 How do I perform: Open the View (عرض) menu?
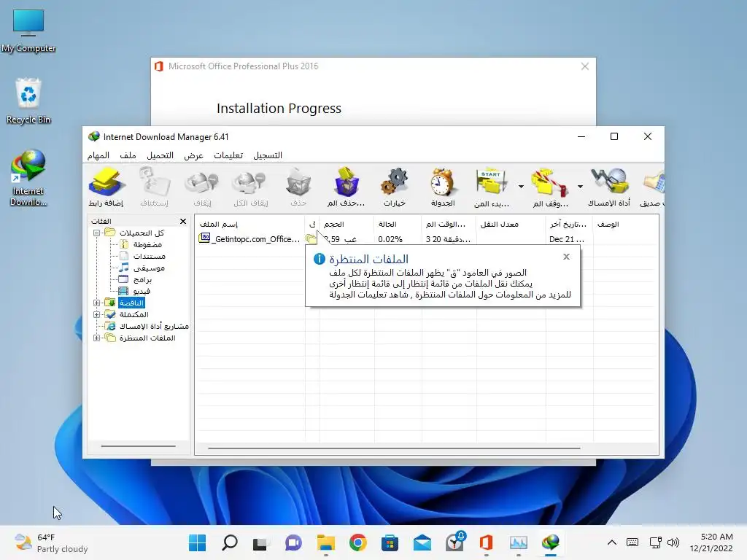pyautogui.click(x=193, y=155)
